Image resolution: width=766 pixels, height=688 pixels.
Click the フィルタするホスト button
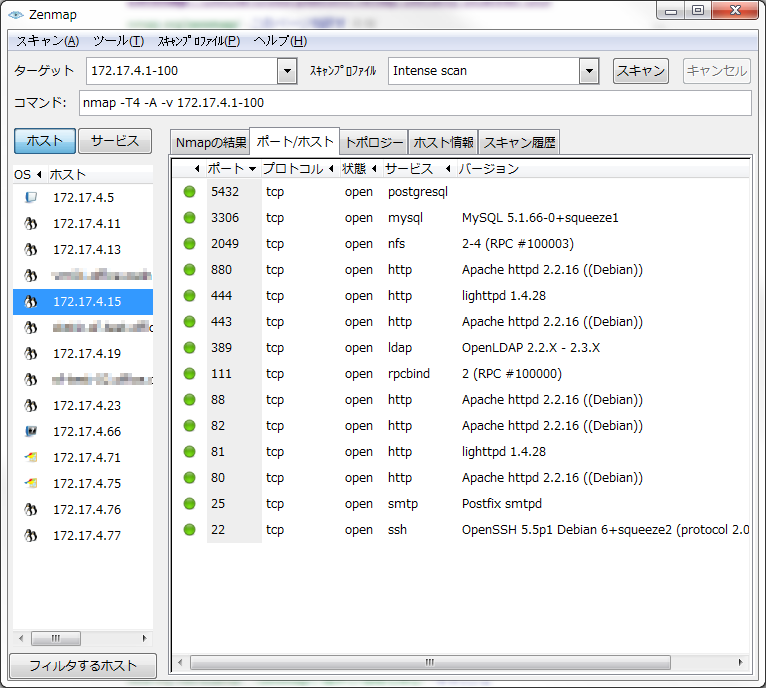click(83, 666)
